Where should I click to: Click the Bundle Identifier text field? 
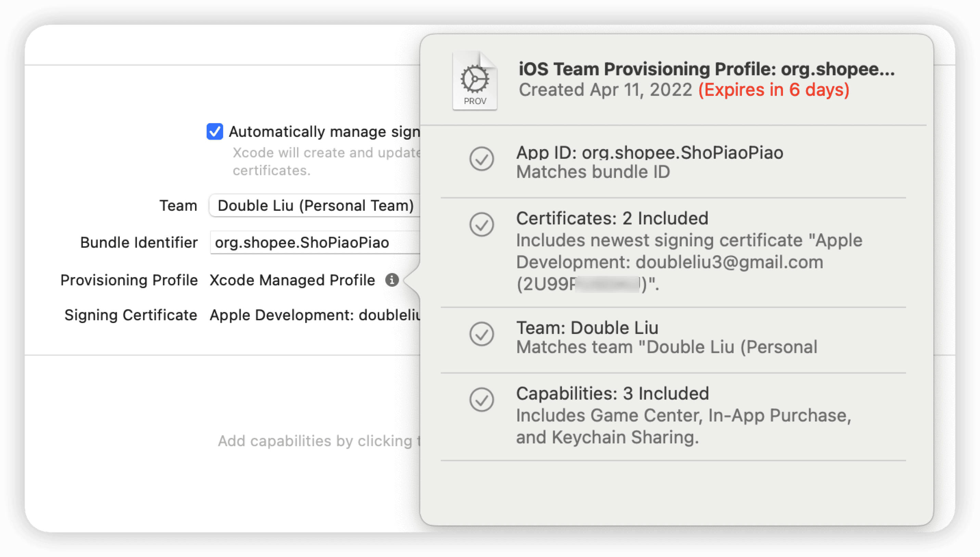315,243
